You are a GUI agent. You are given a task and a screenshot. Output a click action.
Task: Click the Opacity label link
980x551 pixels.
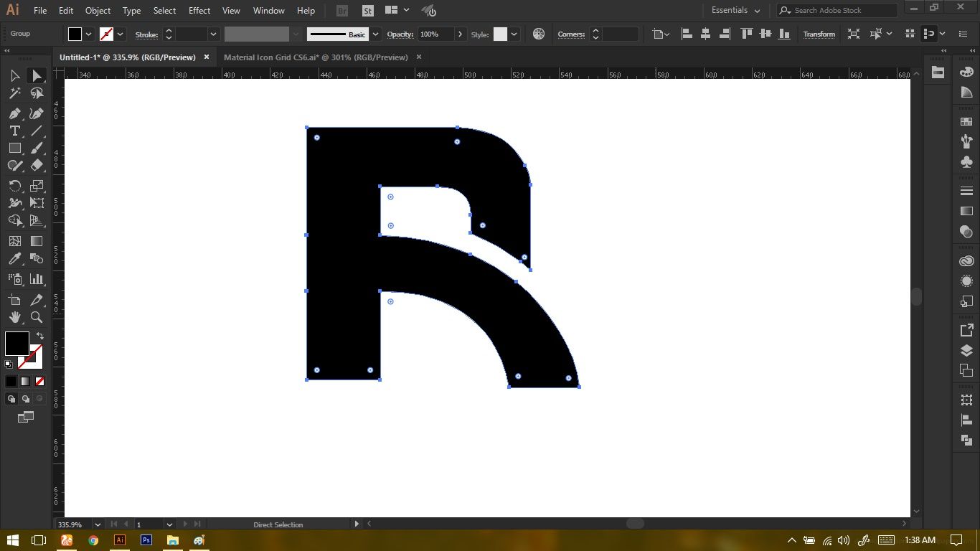[400, 34]
